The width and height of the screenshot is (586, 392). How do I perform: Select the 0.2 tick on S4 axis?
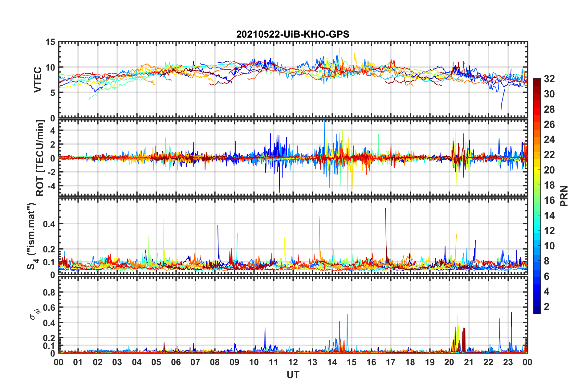point(49,249)
